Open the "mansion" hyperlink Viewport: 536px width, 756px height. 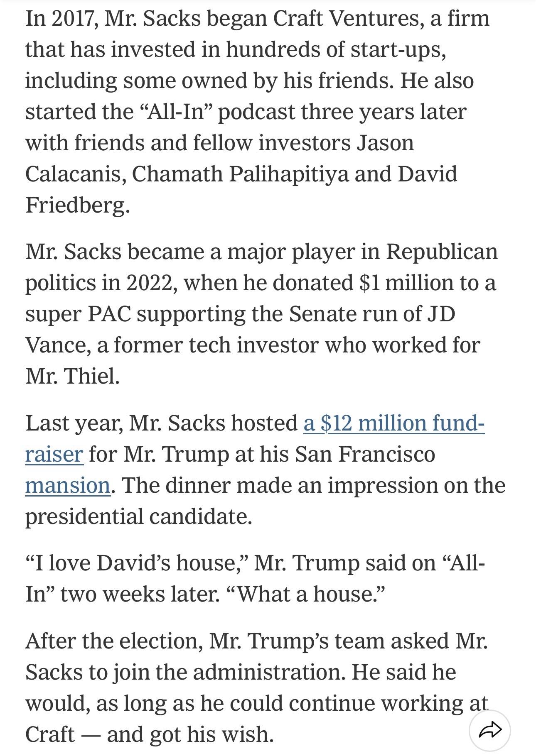[x=68, y=485]
